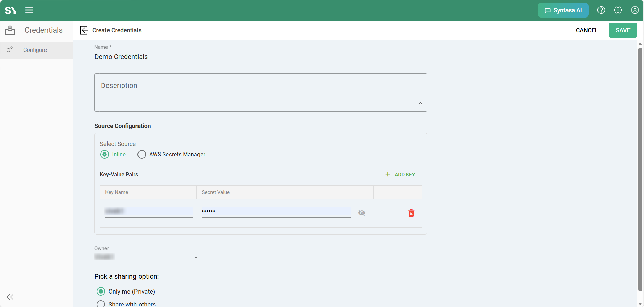
Task: Select the Inline source radio button
Action: pyautogui.click(x=105, y=155)
